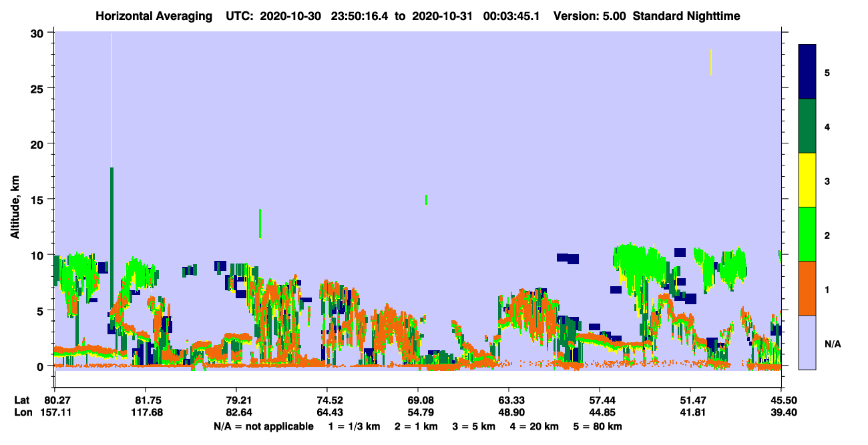Viewport: 868px width, 445px height.
Task: Click the 'Lat' row label
Action: pyautogui.click(x=22, y=400)
